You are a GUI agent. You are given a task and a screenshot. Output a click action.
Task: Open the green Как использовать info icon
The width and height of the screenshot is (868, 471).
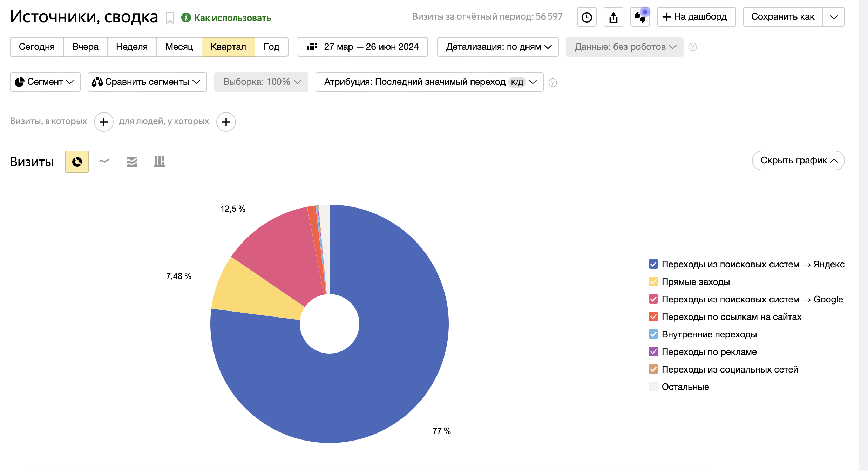(186, 18)
